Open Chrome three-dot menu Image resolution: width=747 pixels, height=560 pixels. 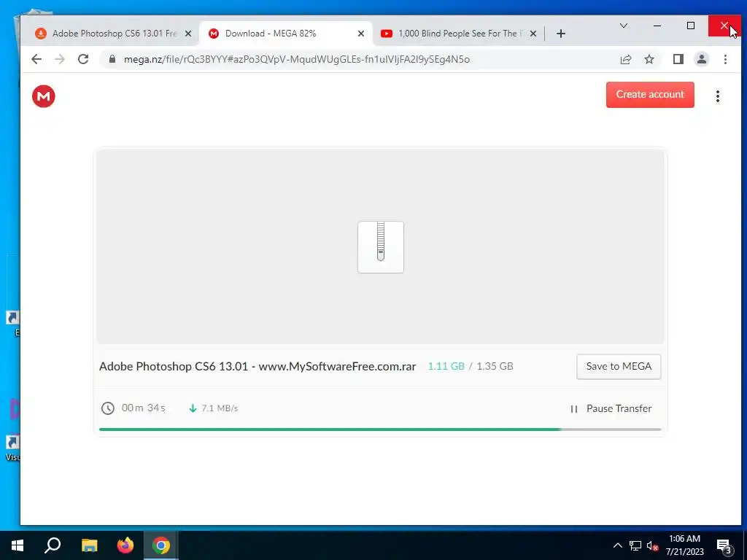pos(725,59)
